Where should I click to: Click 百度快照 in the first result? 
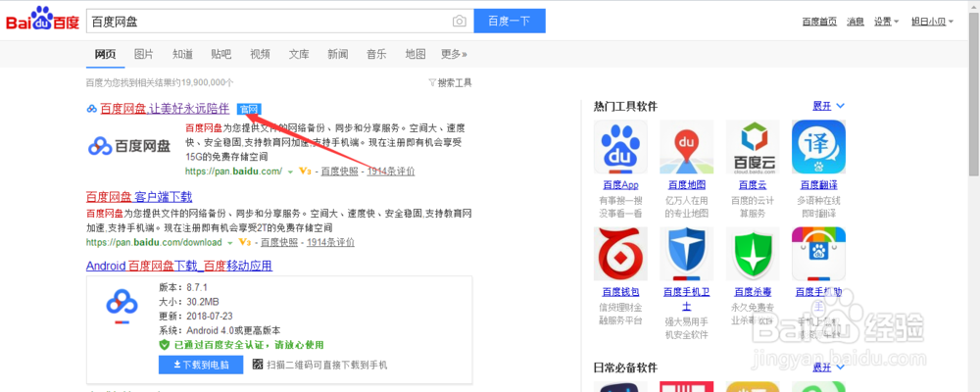[x=339, y=171]
